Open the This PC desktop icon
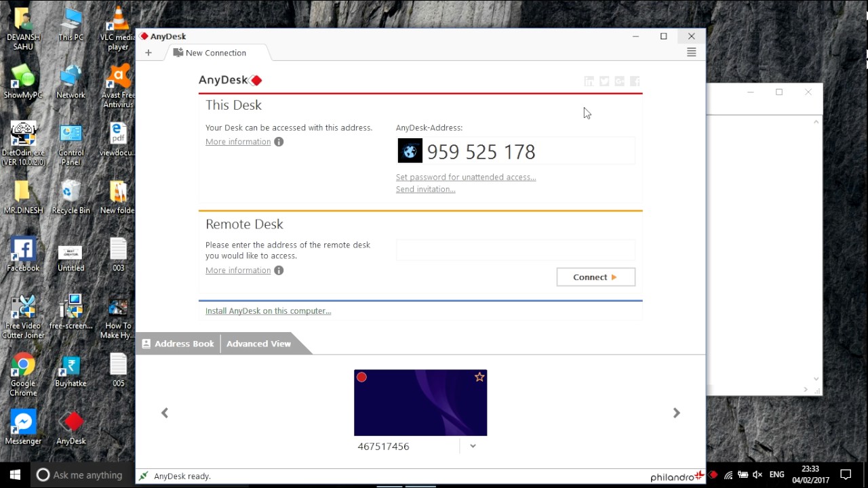 click(71, 24)
